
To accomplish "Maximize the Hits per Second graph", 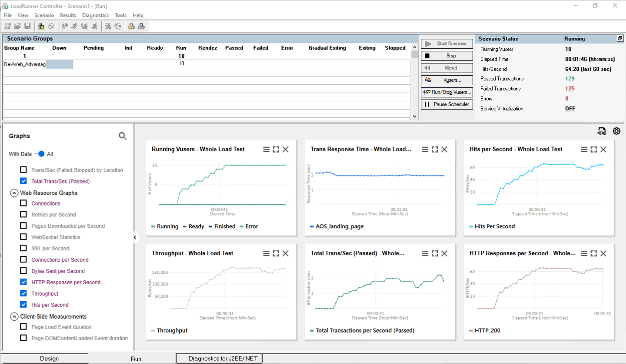I will point(594,149).
